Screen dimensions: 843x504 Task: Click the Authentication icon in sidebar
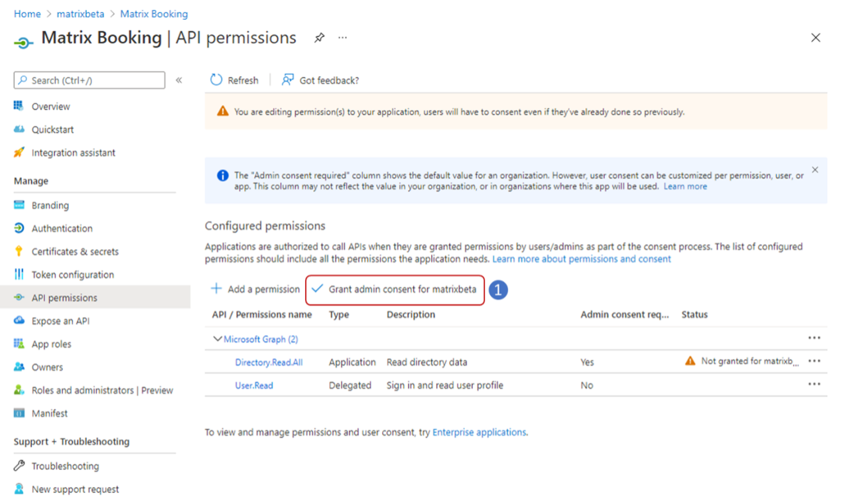pos(19,228)
